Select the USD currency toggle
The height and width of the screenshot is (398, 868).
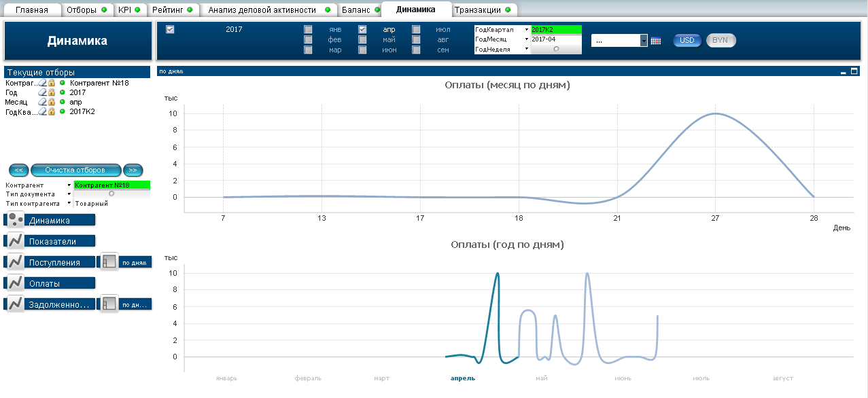point(687,40)
